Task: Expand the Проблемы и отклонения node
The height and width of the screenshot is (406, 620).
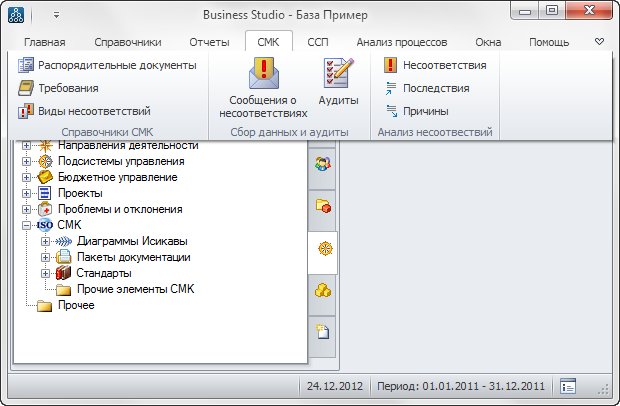Action: tap(26, 209)
